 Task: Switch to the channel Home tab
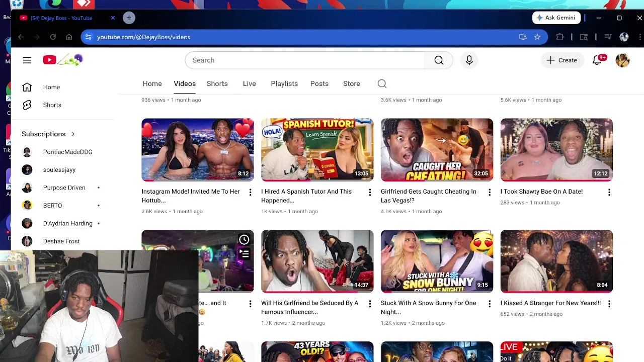[x=152, y=84]
